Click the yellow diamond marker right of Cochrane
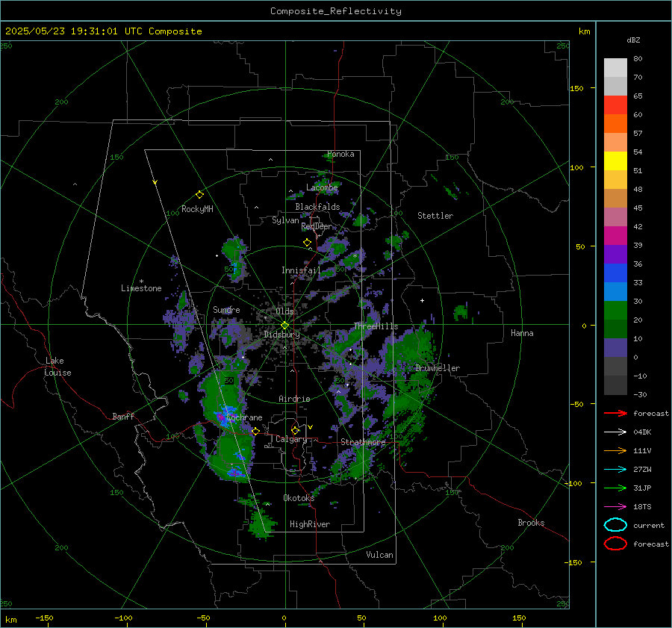This screenshot has height=628, width=672. tap(256, 431)
